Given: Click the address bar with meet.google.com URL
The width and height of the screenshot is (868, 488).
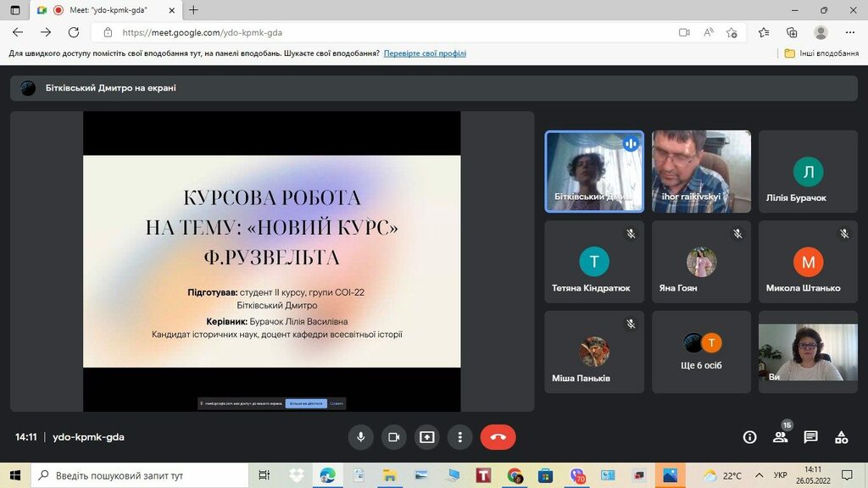Looking at the screenshot, I should pyautogui.click(x=381, y=32).
